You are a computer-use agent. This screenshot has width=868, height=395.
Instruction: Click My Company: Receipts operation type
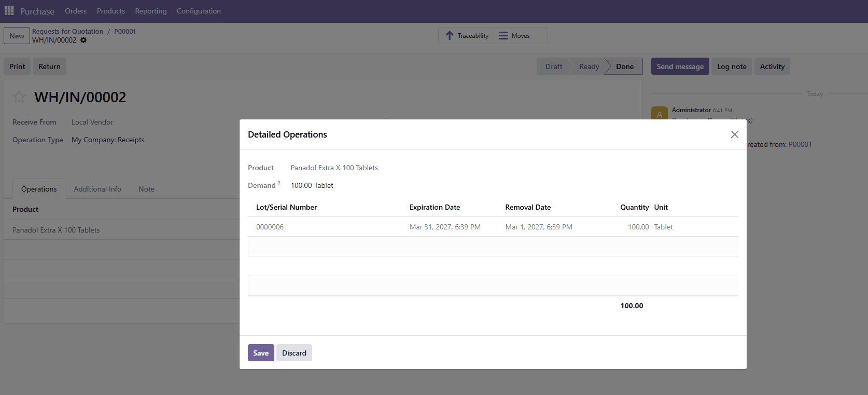[108, 140]
